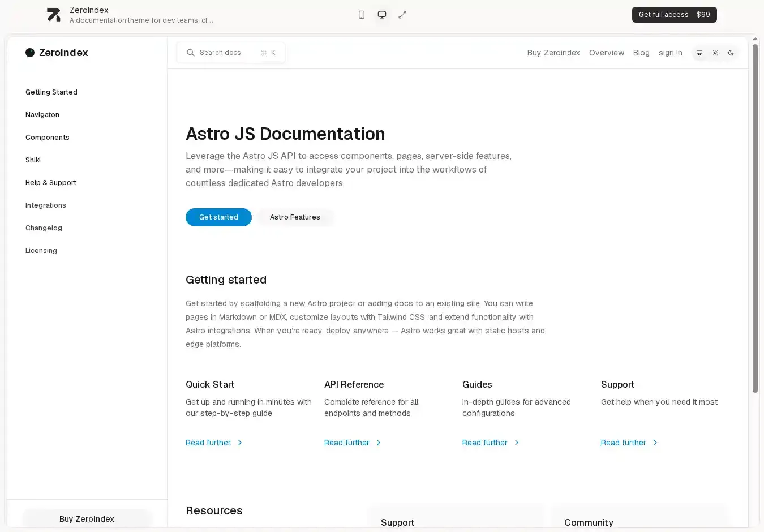Select system theme monitor icon
Screen dimensions: 764x532
pyautogui.click(x=699, y=53)
